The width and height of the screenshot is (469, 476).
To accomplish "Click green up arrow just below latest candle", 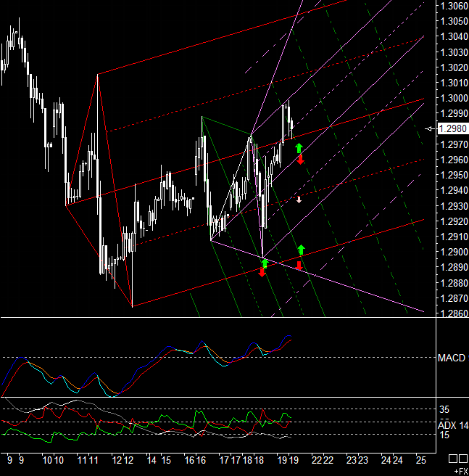I will 299,148.
